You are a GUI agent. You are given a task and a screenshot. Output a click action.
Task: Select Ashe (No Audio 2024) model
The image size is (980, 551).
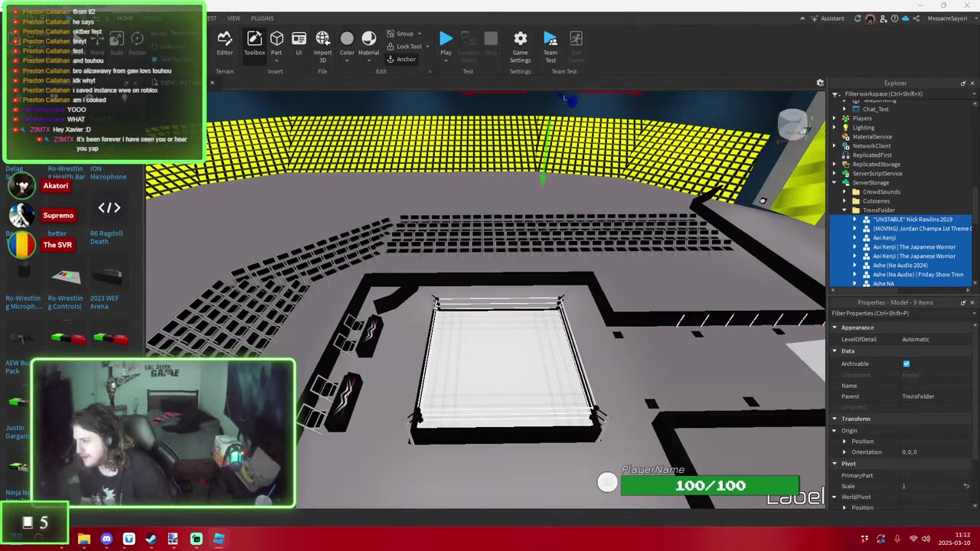900,266
